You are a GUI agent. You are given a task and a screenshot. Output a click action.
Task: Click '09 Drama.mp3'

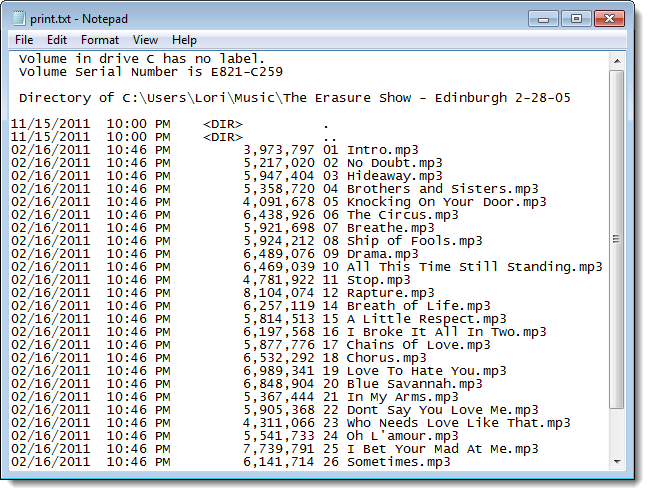click(x=371, y=254)
